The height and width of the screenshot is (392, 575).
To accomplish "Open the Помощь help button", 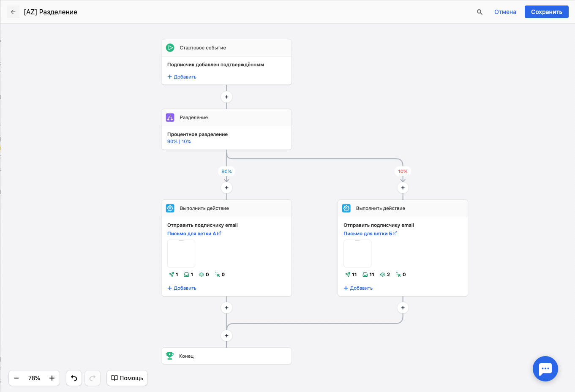I will [127, 378].
